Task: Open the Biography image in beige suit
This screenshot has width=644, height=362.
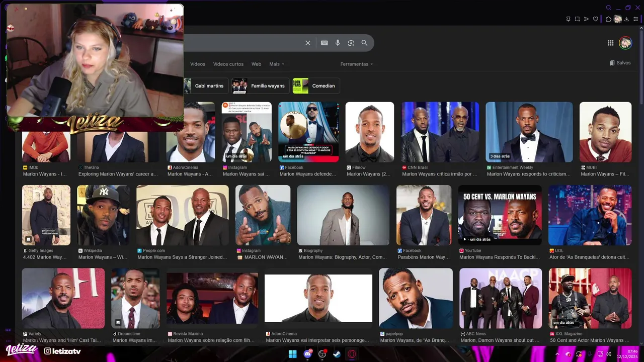Action: click(x=343, y=215)
